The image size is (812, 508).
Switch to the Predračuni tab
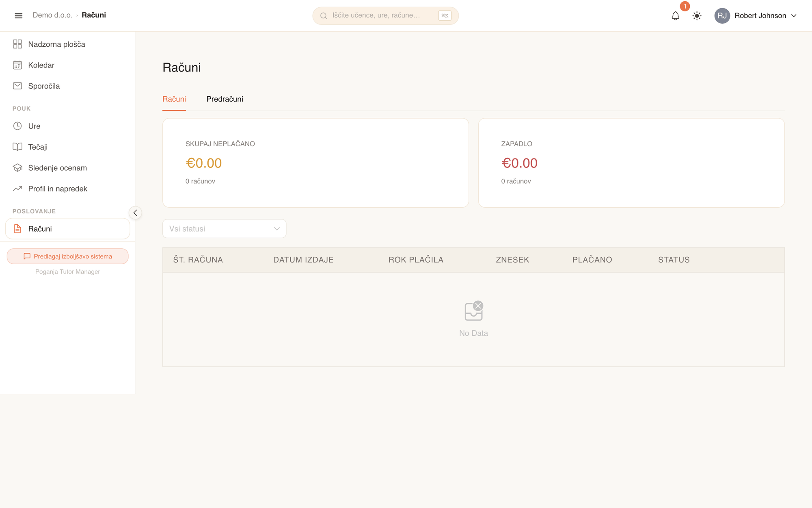(225, 99)
